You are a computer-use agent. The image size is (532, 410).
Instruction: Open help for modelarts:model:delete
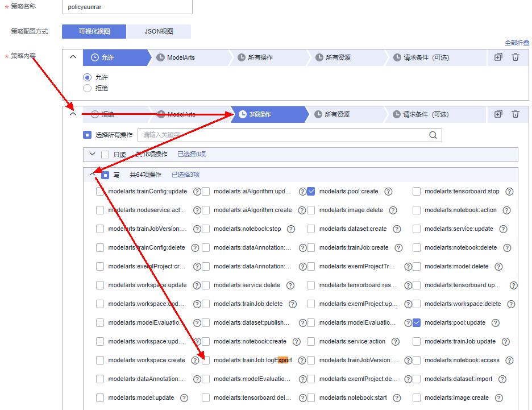[498, 267]
